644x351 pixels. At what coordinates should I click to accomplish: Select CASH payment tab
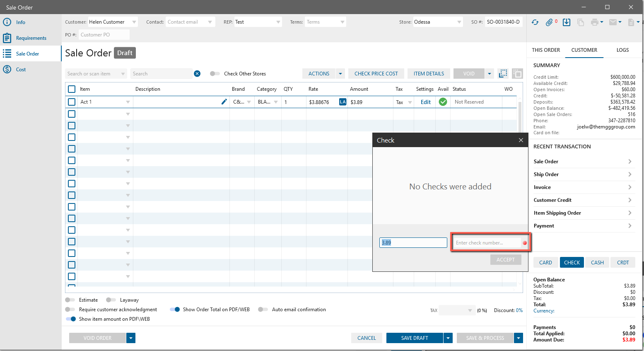click(597, 262)
